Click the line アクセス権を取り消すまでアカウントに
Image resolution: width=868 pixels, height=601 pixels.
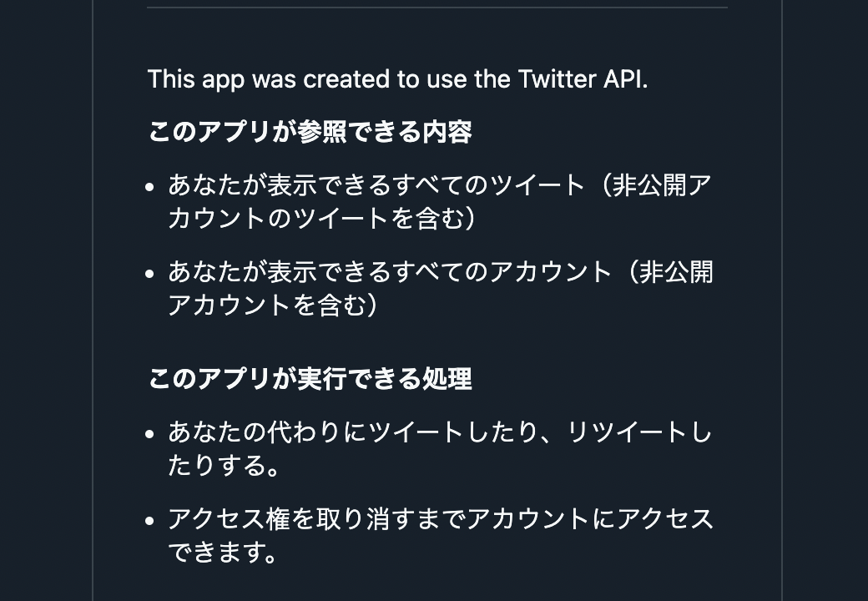click(x=441, y=518)
